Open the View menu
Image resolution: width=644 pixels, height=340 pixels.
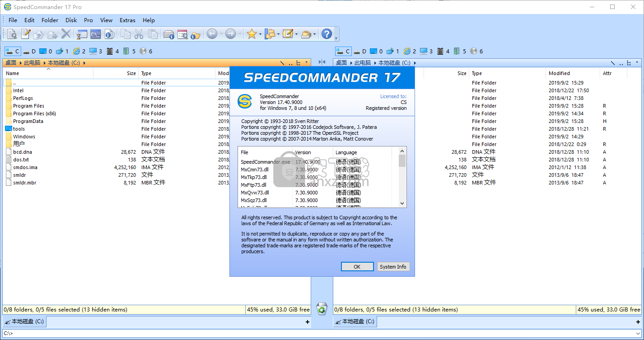pos(106,20)
